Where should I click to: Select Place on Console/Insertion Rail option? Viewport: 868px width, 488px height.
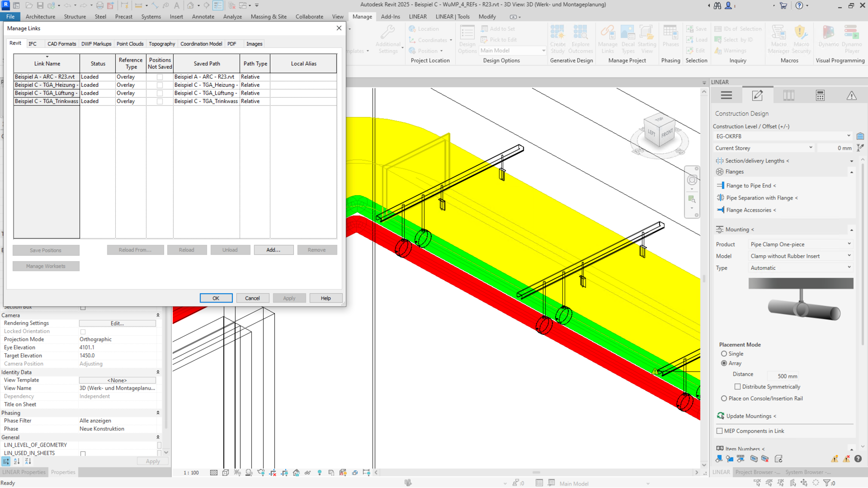coord(724,399)
